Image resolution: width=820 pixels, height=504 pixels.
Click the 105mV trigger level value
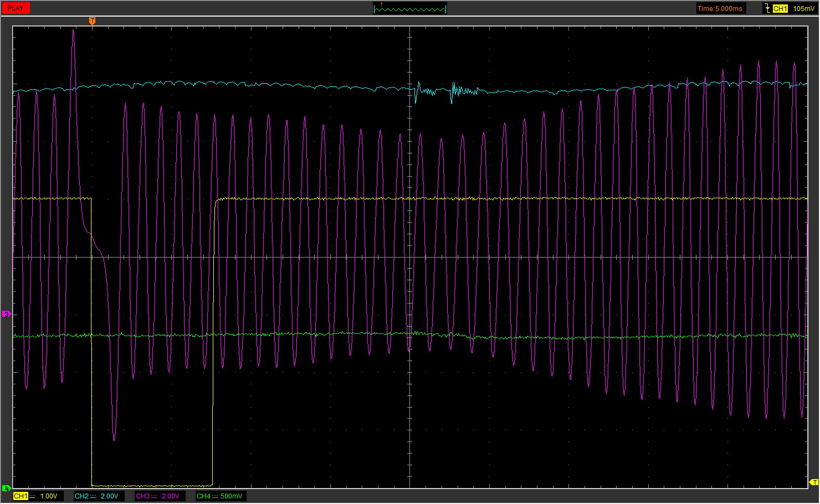pyautogui.click(x=803, y=8)
